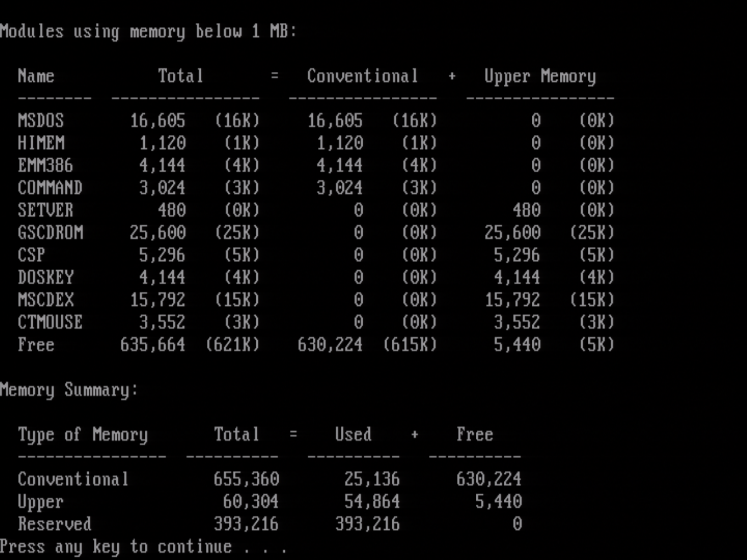Click the 'Upper' row label in Memory Summary
This screenshot has width=747, height=560.
point(41,502)
